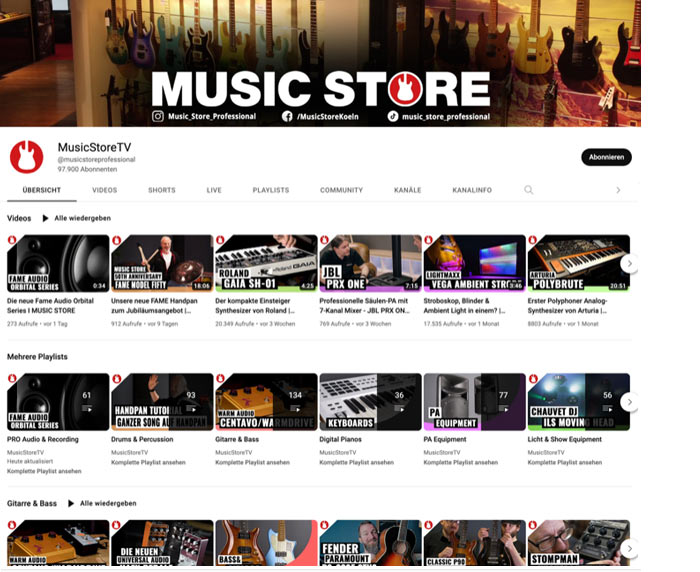Click Komplette Playlist ansehen under PA Equipment
Viewport: 700px width, 572px height.
461,462
